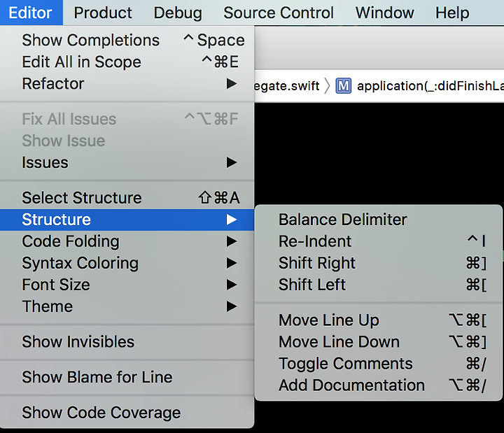Image resolution: width=504 pixels, height=433 pixels.
Task: Choose Add Documentation
Action: [x=378, y=385]
